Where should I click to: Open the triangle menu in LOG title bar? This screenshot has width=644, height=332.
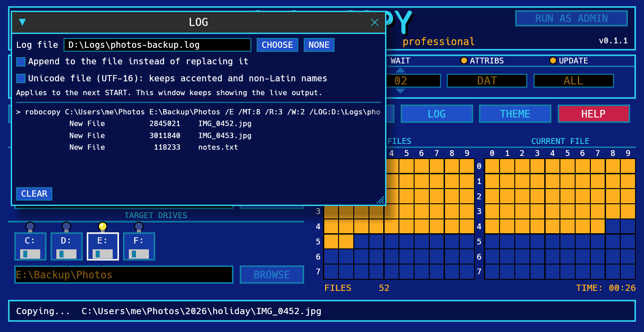(22, 22)
